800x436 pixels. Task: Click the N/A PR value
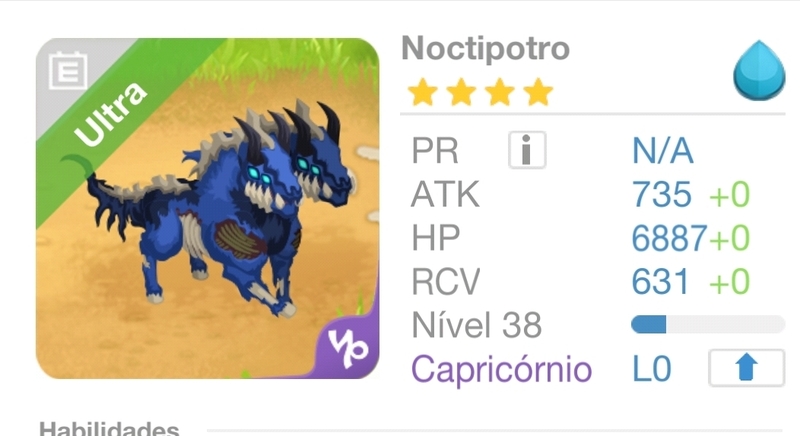pyautogui.click(x=663, y=151)
